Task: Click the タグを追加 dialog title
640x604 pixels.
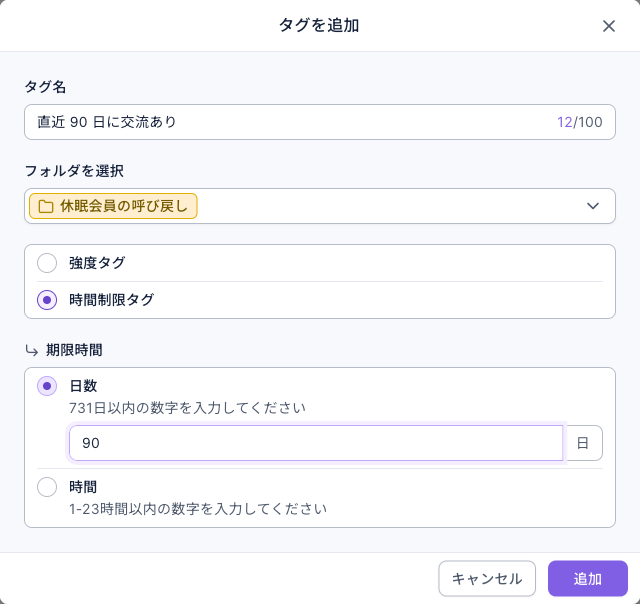Action: click(x=319, y=25)
